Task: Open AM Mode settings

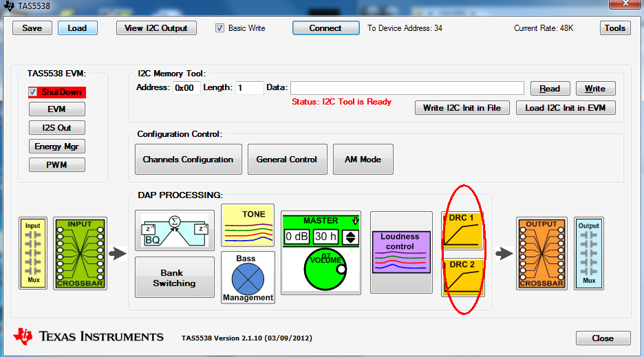Action: pos(363,160)
